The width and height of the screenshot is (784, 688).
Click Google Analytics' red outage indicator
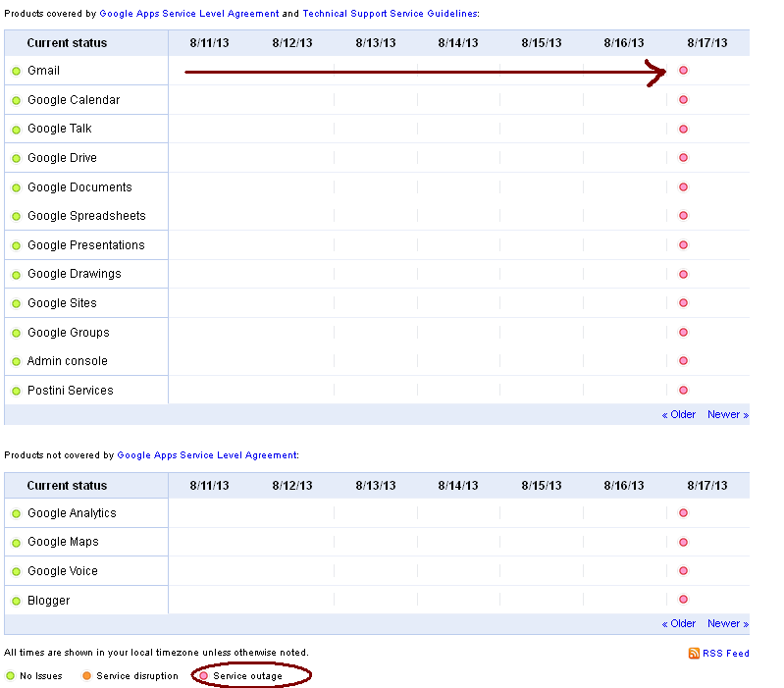[x=683, y=513]
